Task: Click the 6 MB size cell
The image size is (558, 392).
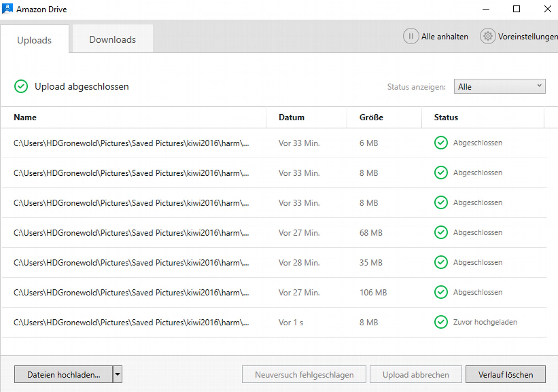Action: (x=369, y=143)
